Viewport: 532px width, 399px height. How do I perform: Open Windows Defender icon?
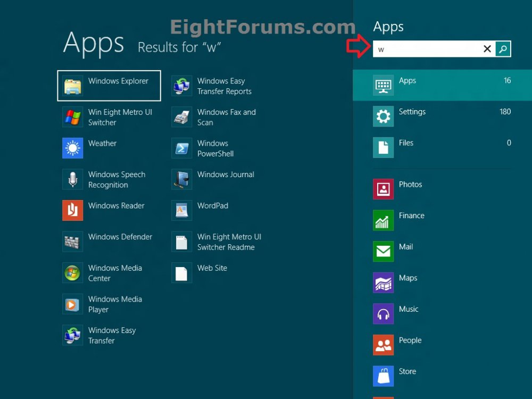[73, 242]
